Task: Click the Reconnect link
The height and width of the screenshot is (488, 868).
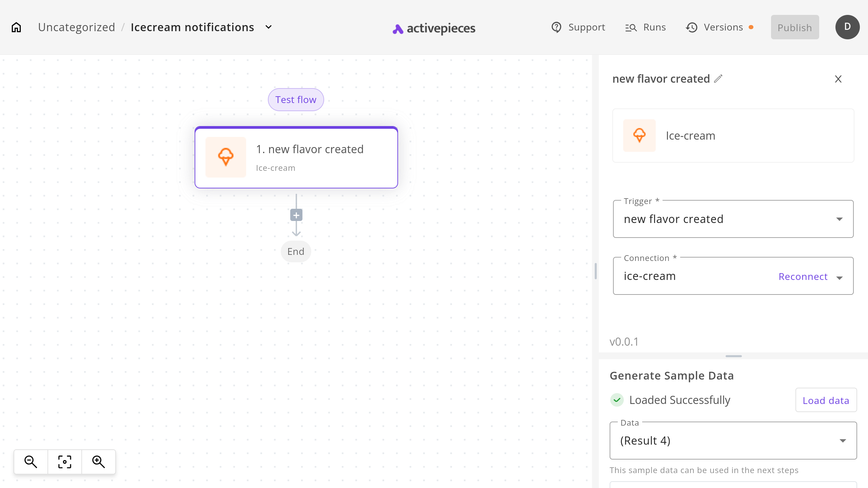Action: 803,277
